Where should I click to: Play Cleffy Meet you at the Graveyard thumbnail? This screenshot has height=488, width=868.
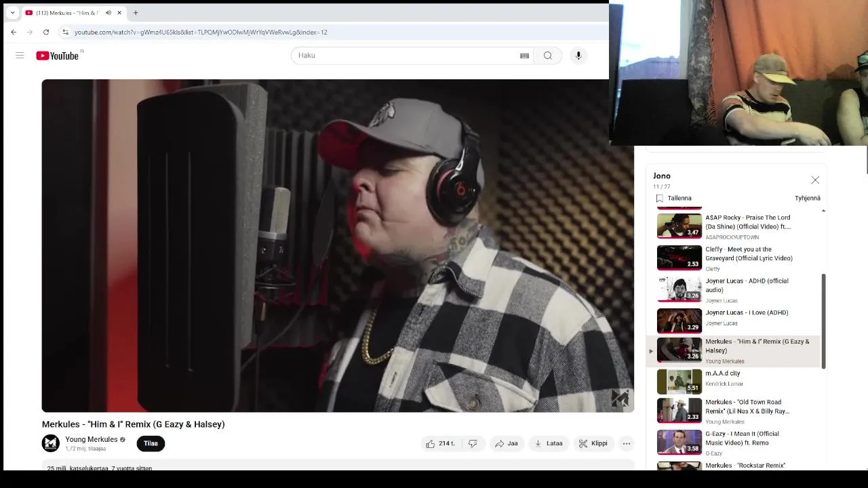coord(679,258)
